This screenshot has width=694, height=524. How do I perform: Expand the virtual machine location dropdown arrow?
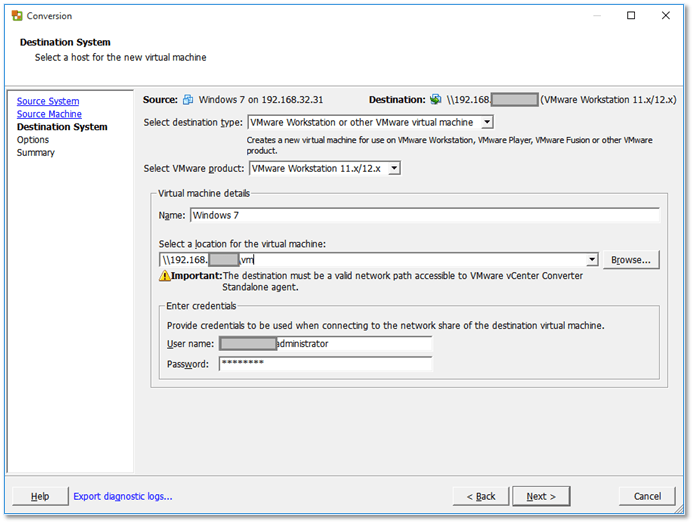pos(592,260)
